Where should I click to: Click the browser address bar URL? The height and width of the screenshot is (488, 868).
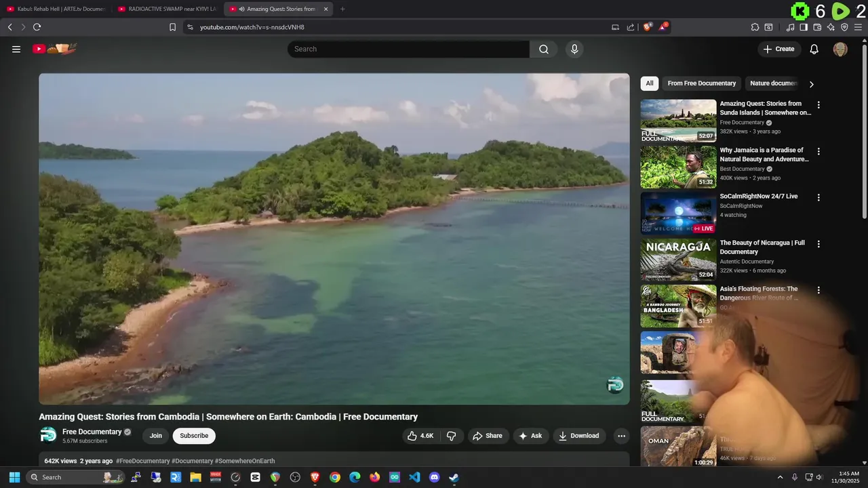point(252,27)
